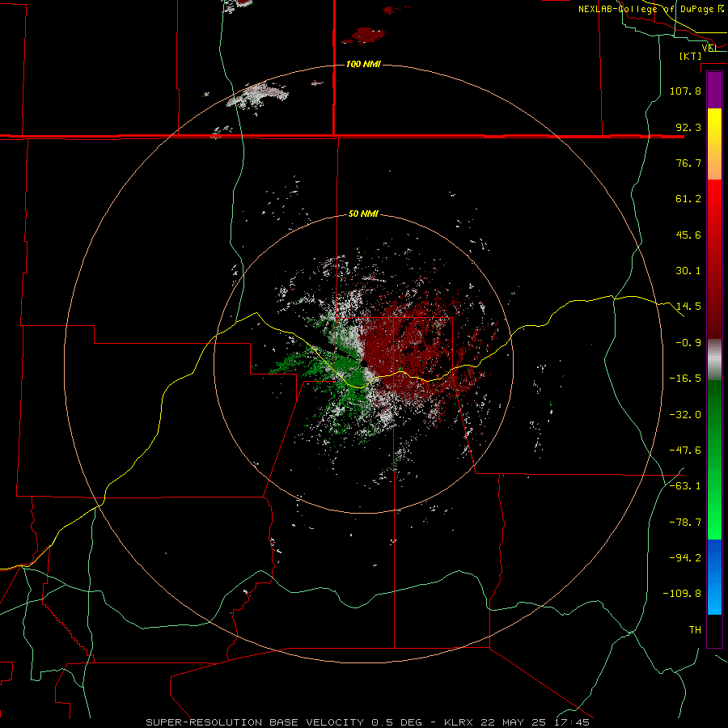Click the [KT] units label
This screenshot has width=728, height=728.
click(x=691, y=56)
